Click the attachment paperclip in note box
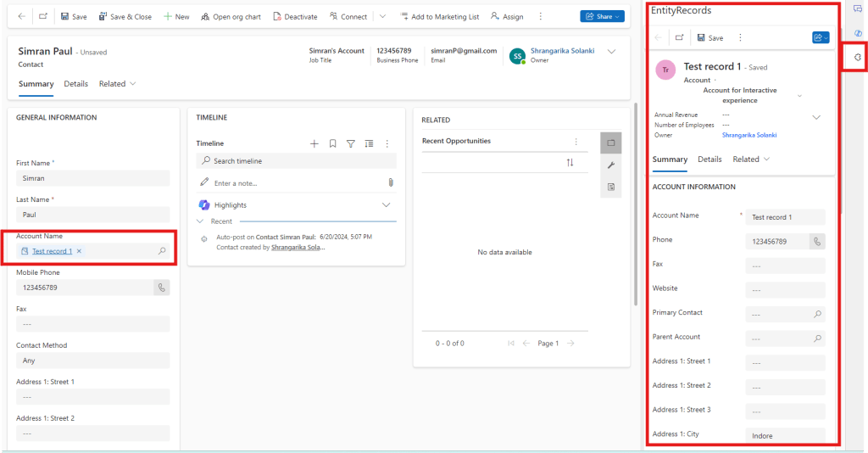Screen dimensions: 868x453 pyautogui.click(x=390, y=182)
